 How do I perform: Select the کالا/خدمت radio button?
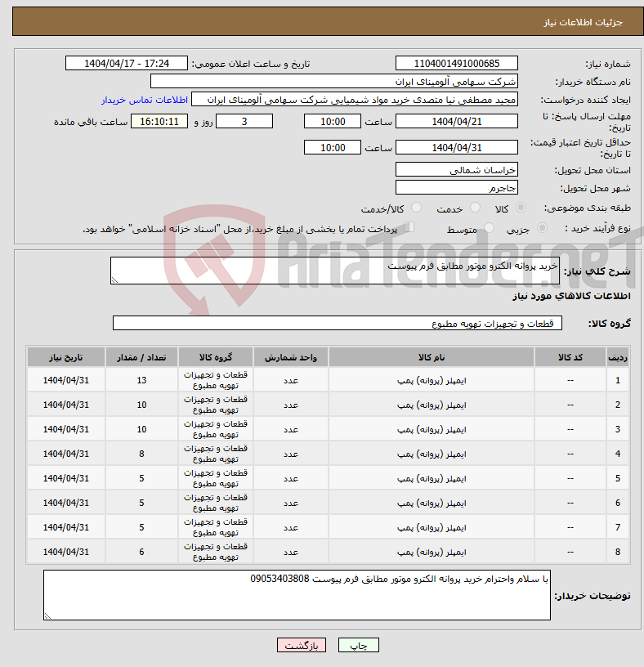point(417,208)
